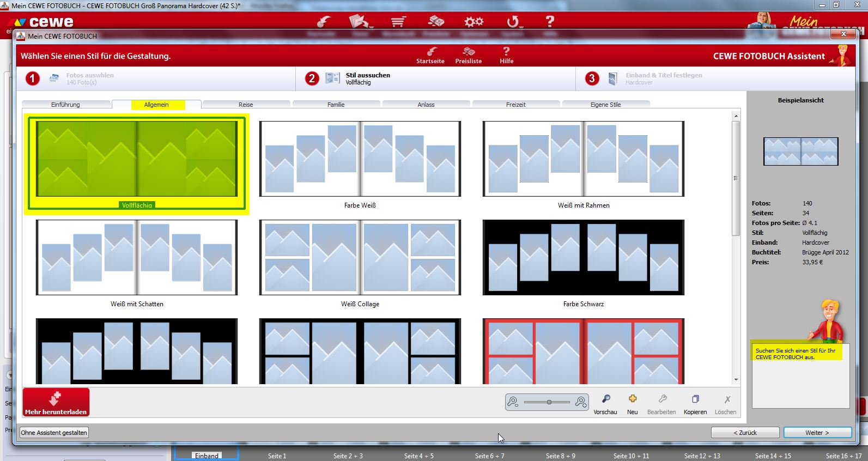This screenshot has height=461, width=868.
Task: Click the Stil value Vollflächig in info panel
Action: (815, 233)
